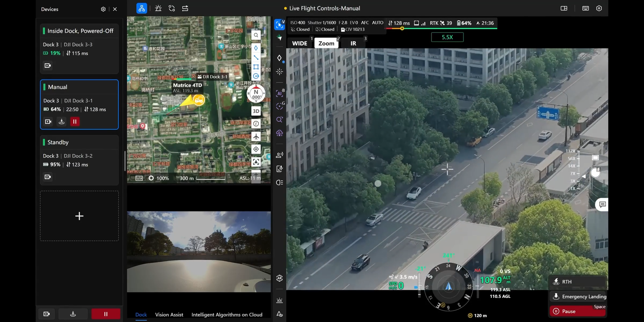Click the split-screen layout icon
The width and height of the screenshot is (644, 322).
point(564,8)
